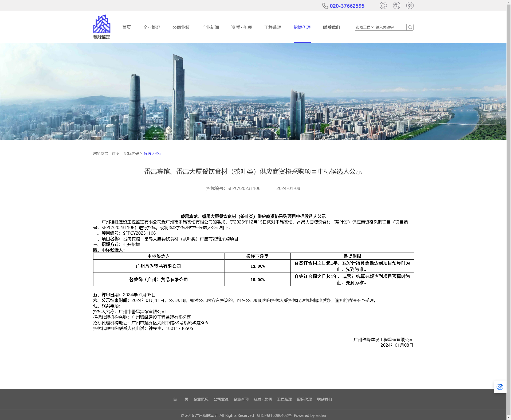Viewport: 511px width, 420px height.
Task: Click footer link 联系我们
Action: pyautogui.click(x=324, y=399)
